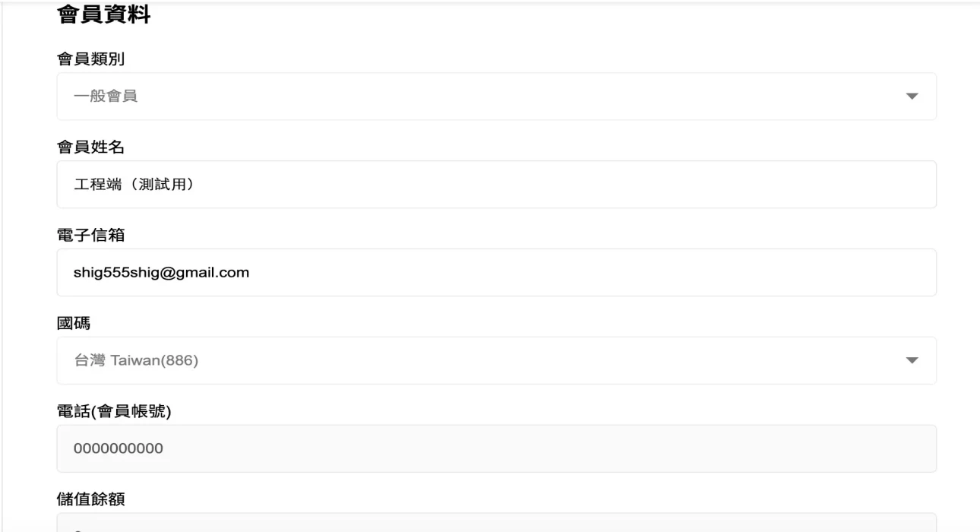Click the 會員資料 section heading

tap(103, 14)
